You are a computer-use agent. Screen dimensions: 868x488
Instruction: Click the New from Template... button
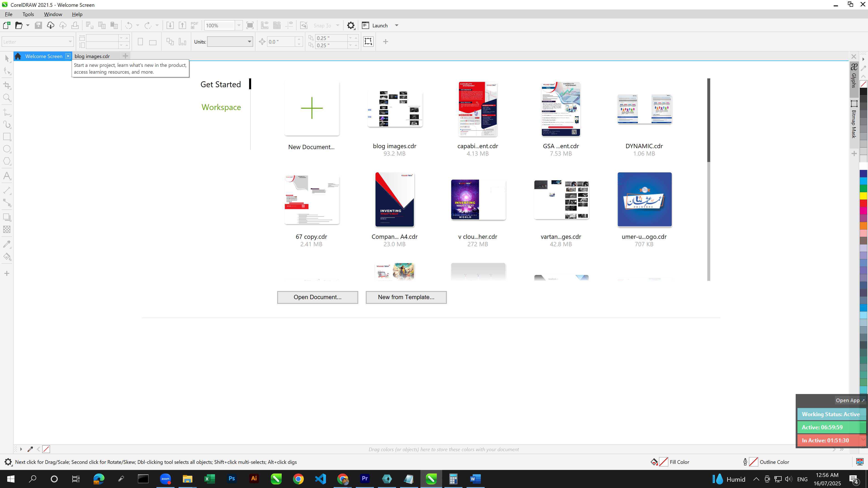(406, 297)
